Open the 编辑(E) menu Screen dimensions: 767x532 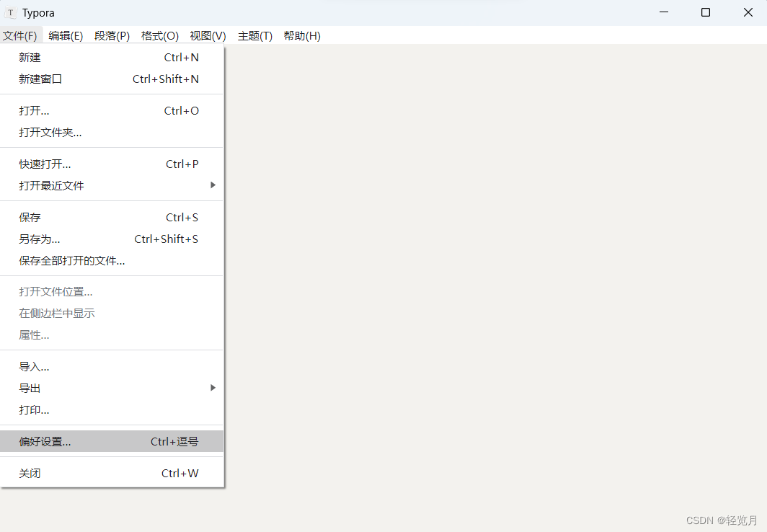(66, 36)
